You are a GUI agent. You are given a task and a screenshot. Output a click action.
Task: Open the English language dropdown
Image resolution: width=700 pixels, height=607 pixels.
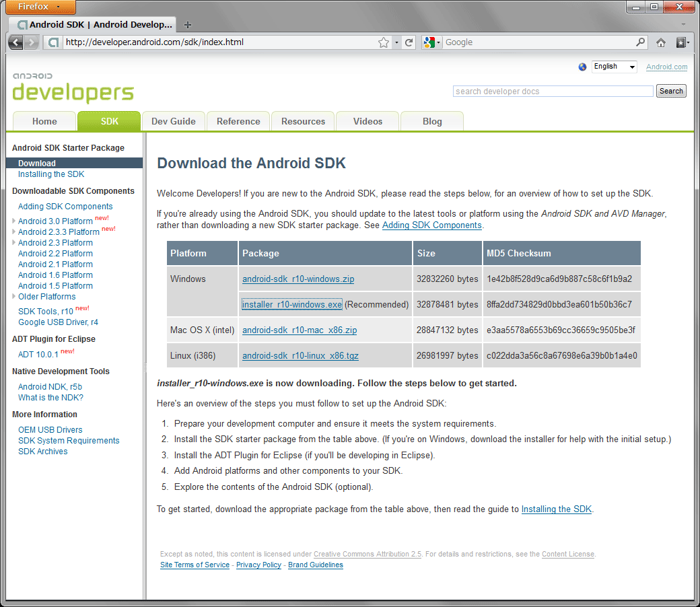(x=614, y=67)
